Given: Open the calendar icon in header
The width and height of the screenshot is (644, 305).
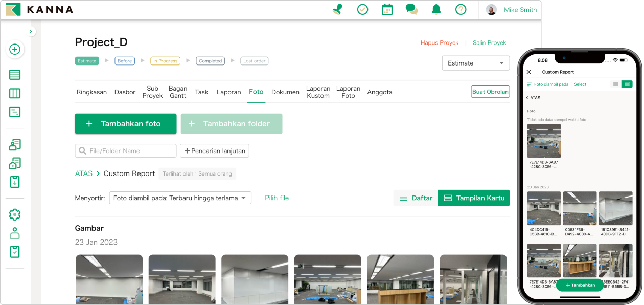Looking at the screenshot, I should pos(387,9).
